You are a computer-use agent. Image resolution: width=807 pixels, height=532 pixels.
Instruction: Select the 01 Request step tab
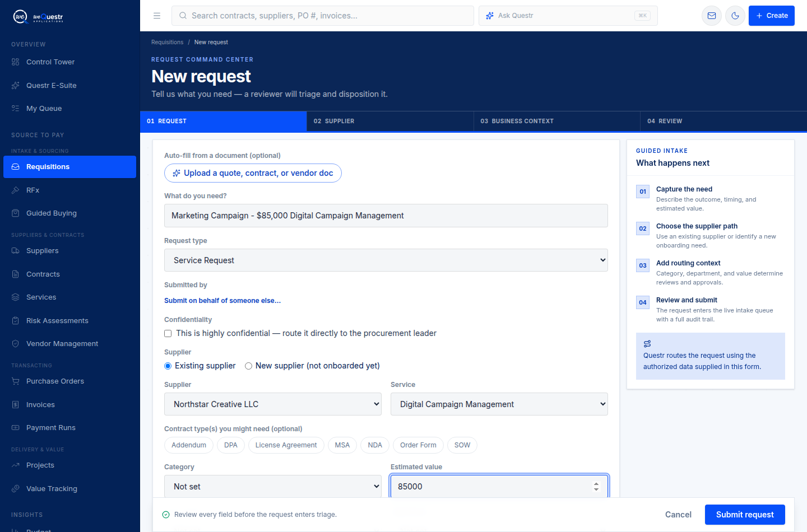(x=224, y=121)
